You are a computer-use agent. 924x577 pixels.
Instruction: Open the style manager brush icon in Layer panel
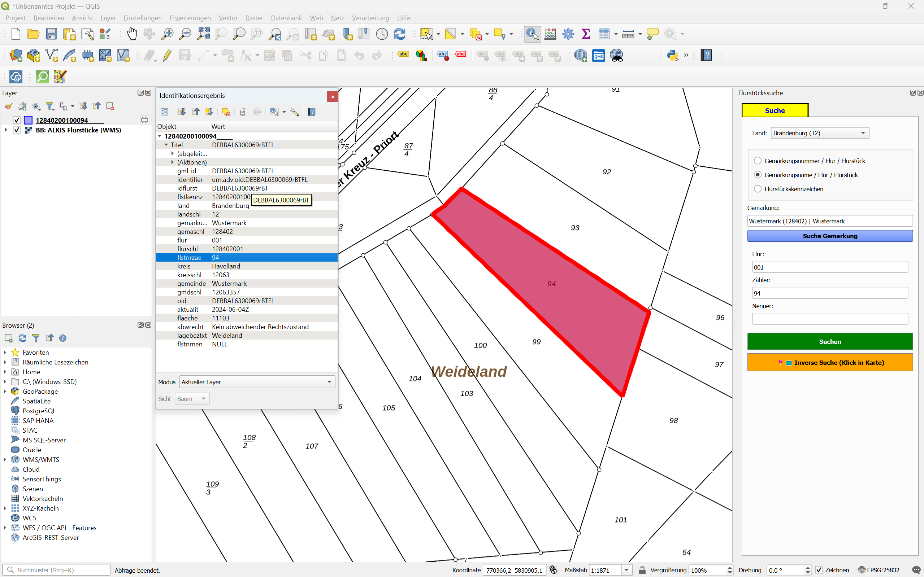[x=8, y=106]
